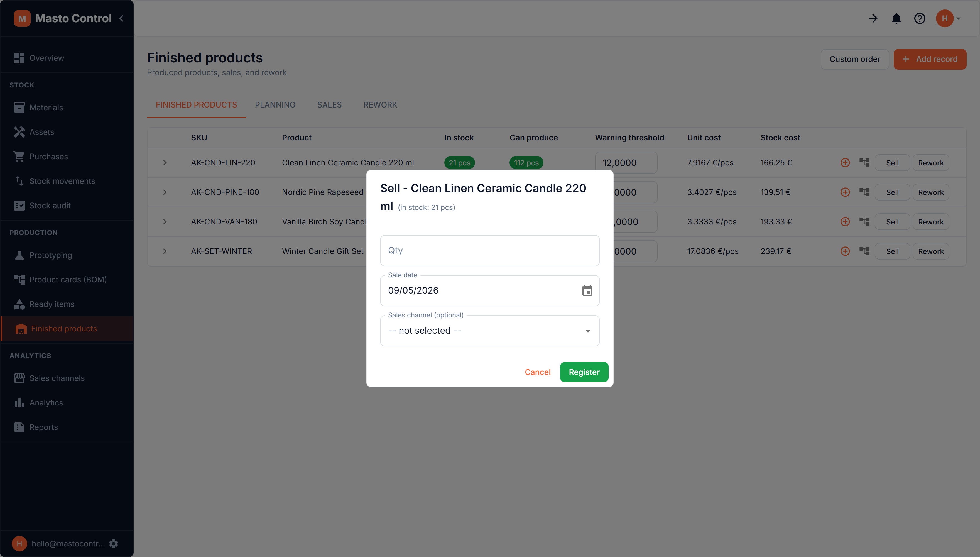Click the arrow icon in top bar
The width and height of the screenshot is (980, 557).
point(873,18)
